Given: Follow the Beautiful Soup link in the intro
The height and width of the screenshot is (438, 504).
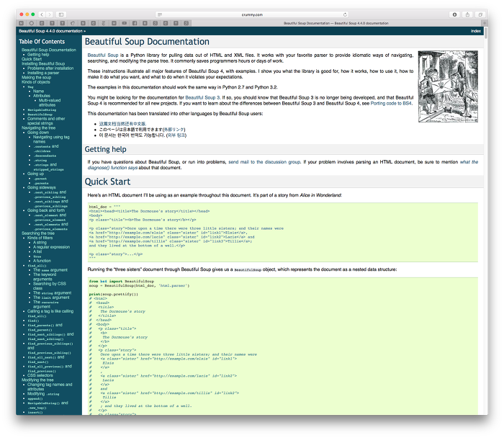Looking at the screenshot, I should pos(103,55).
